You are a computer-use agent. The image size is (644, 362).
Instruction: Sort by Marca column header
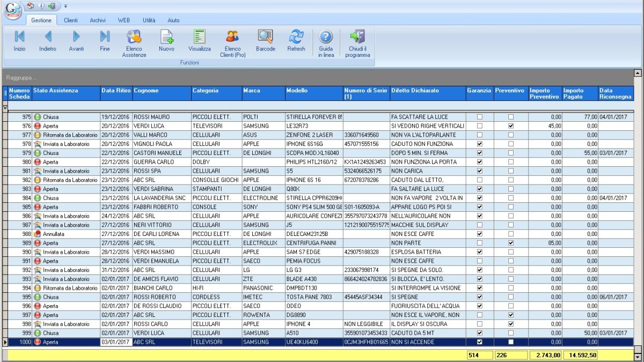(264, 93)
